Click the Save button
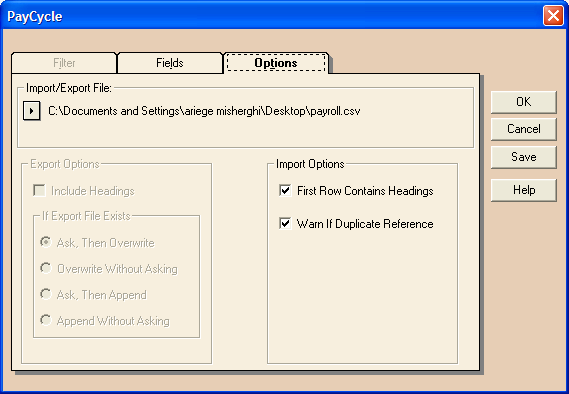569x394 pixels. (524, 157)
